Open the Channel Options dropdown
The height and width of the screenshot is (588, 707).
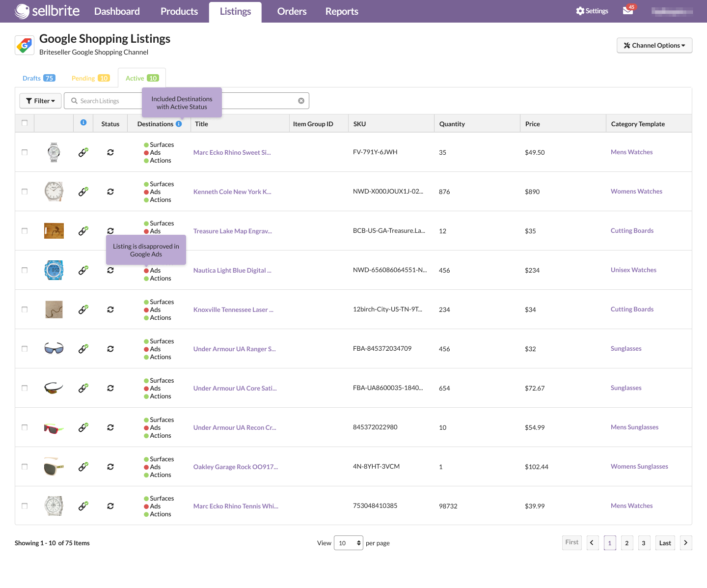(654, 45)
